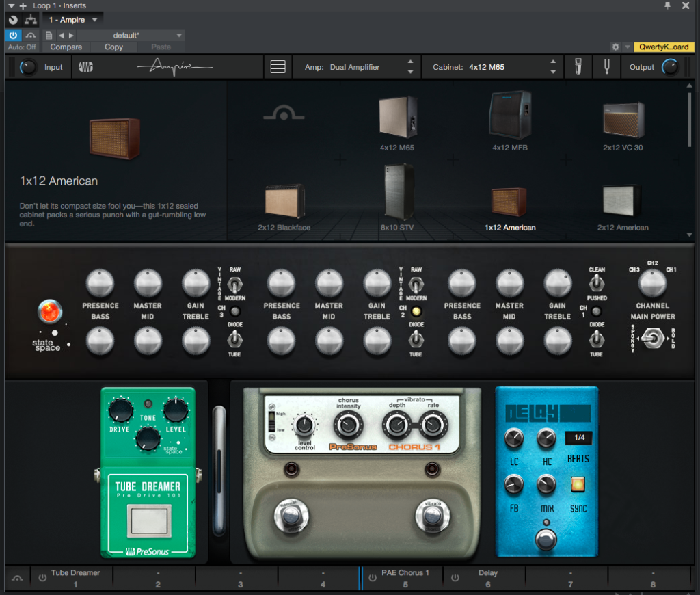
Task: Open the Cabinet: 4x12 M65 selector
Action: [x=492, y=67]
